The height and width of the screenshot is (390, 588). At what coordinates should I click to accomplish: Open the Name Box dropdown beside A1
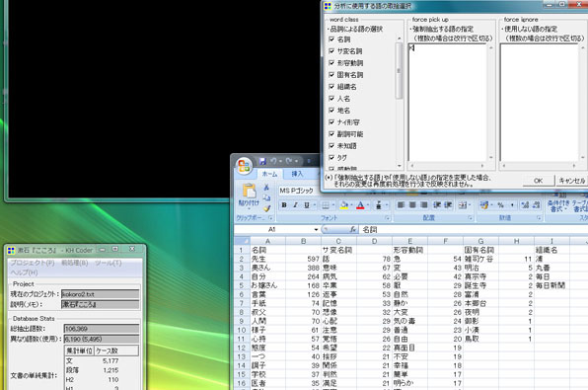point(316,229)
